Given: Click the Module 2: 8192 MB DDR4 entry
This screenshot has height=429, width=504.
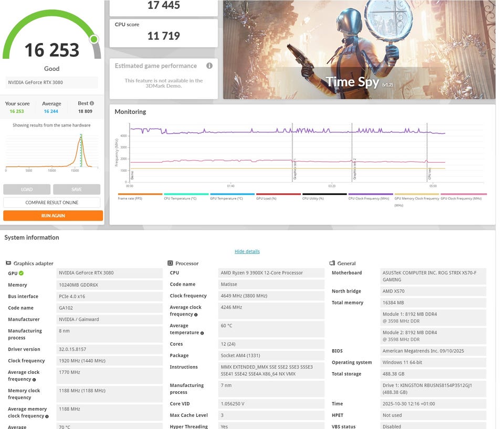Looking at the screenshot, I should (x=433, y=336).
